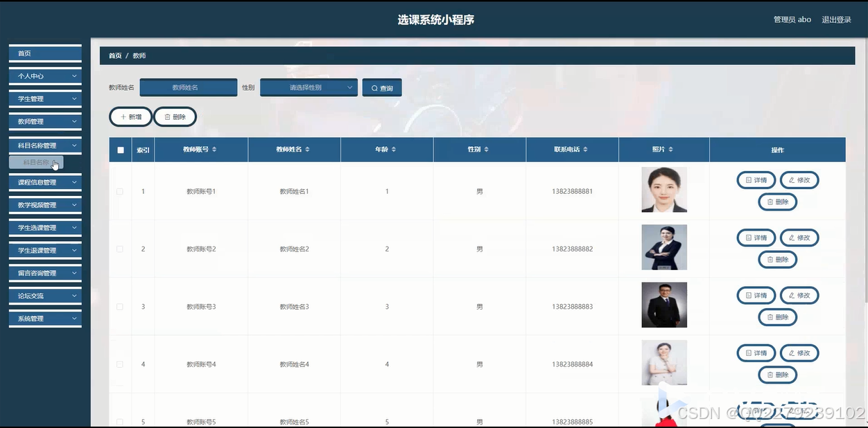Image resolution: width=868 pixels, height=428 pixels.
Task: Click the teacher photo thumbnail in row 1
Action: coord(663,190)
